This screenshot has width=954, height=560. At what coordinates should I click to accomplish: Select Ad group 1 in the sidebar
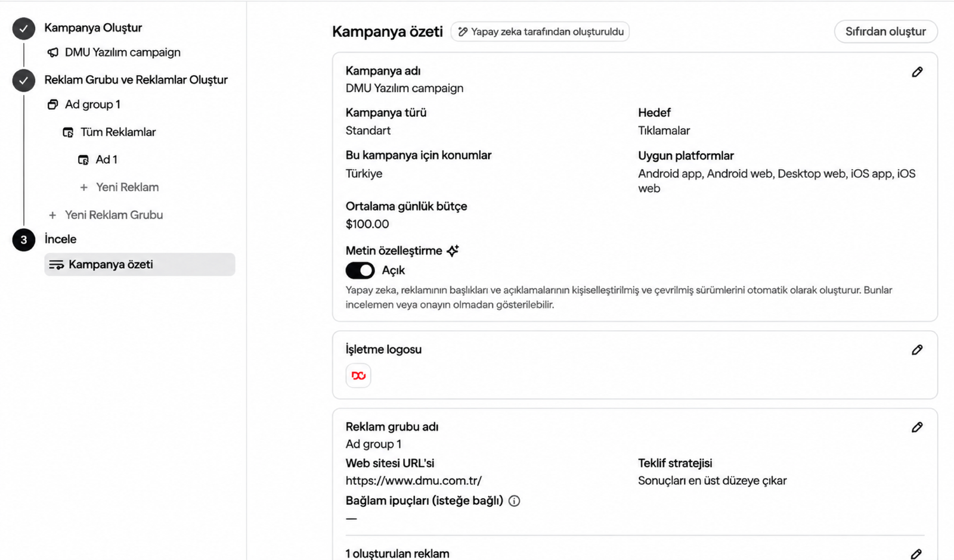[92, 104]
